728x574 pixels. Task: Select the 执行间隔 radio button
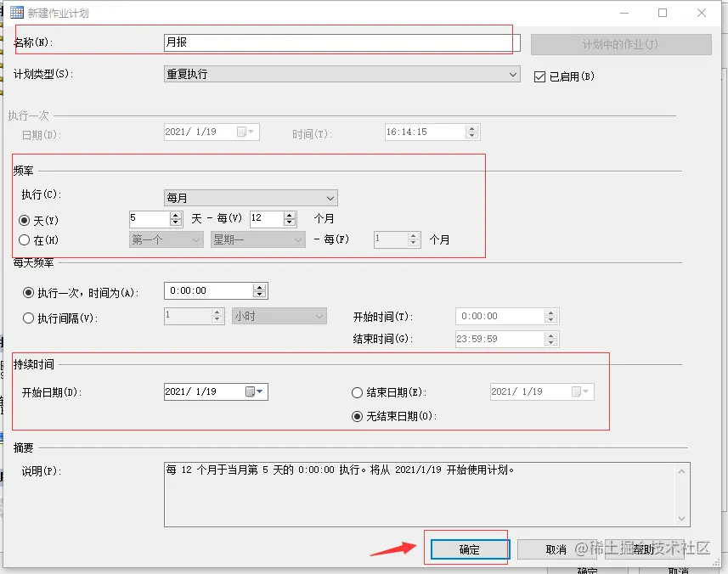coord(28,318)
